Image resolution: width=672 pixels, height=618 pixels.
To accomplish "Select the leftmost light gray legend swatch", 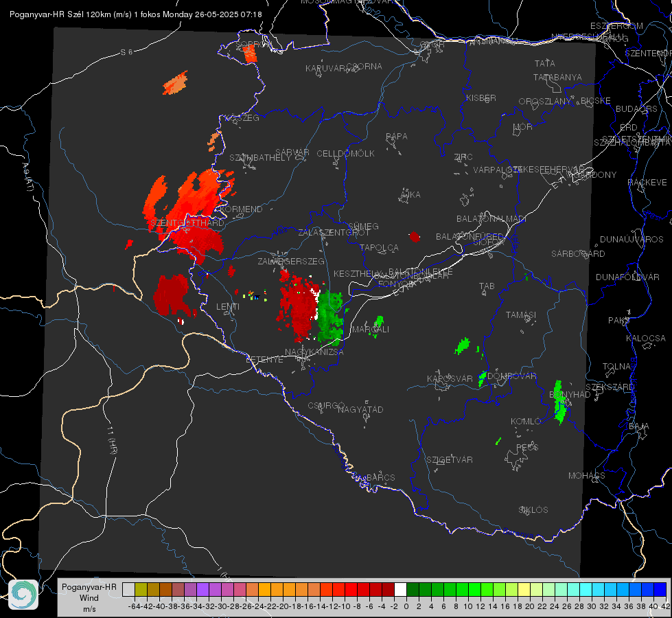I will click(x=128, y=590).
